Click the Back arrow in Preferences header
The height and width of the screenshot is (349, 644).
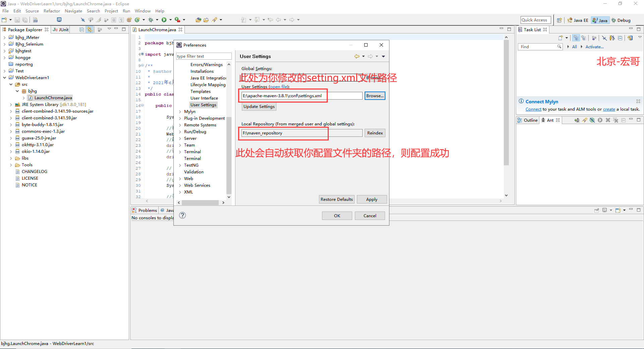click(x=357, y=56)
